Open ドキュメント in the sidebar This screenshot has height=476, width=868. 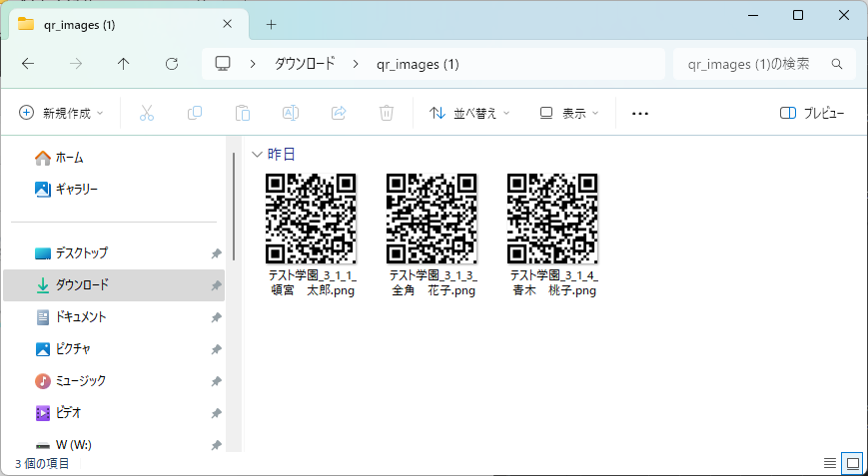80,317
